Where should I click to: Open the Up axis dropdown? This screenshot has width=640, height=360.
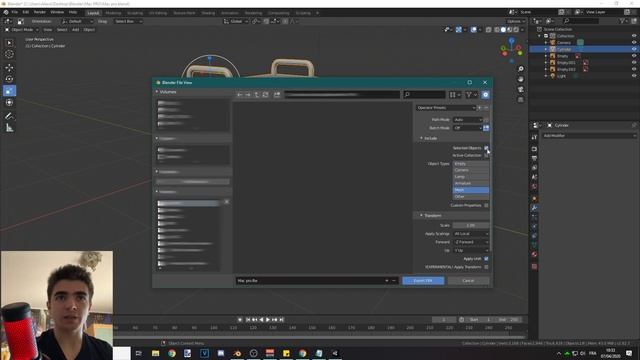tap(471, 250)
